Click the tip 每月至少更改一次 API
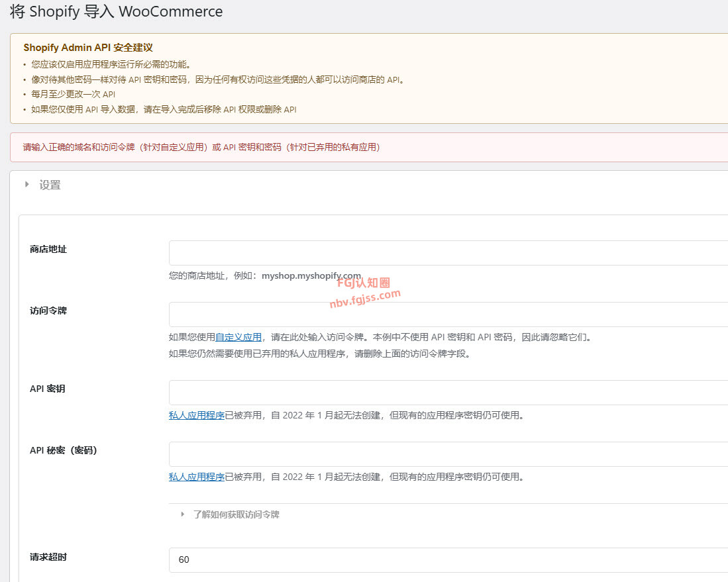Screen dimensions: 728x582 pos(74,94)
